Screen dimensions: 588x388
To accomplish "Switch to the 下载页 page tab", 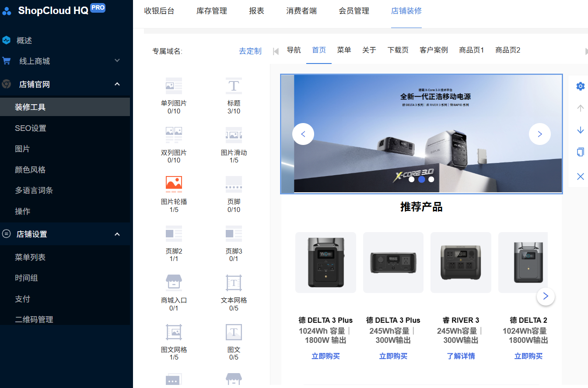I will point(398,50).
